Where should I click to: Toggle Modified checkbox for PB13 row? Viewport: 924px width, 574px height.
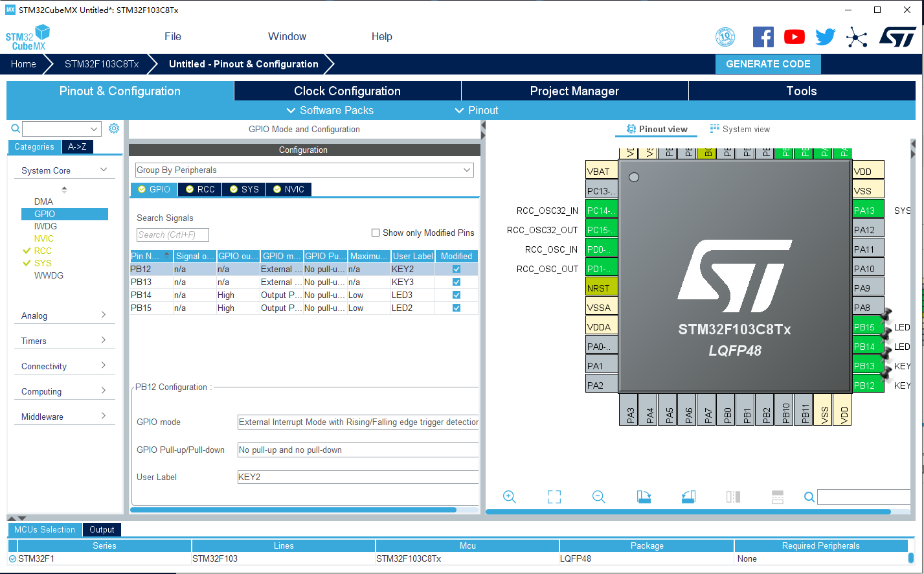click(x=456, y=282)
